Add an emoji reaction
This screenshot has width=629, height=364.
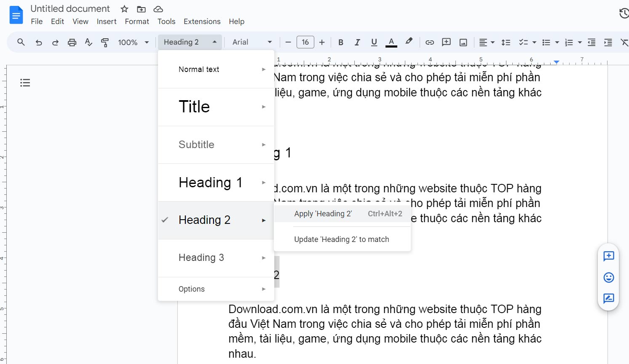point(608,278)
